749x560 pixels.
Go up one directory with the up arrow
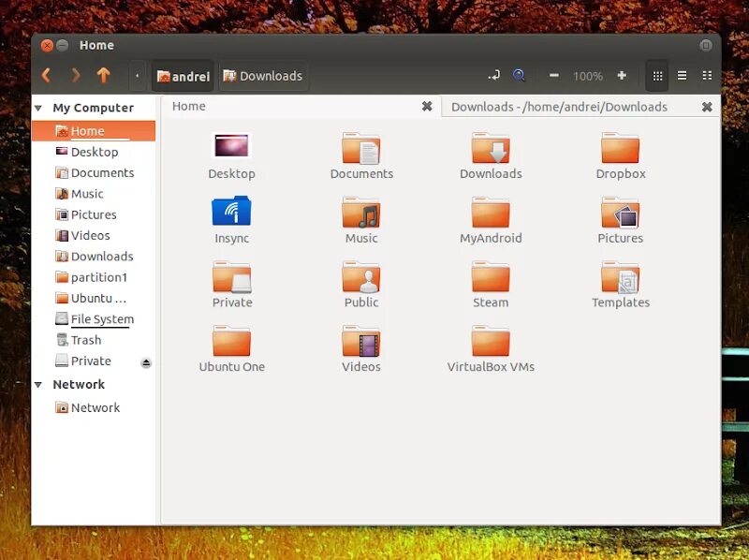(104, 76)
